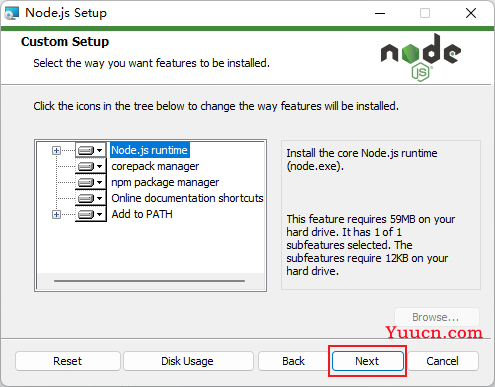Select the Node.js runtime feature
This screenshot has width=495, height=387.
149,150
